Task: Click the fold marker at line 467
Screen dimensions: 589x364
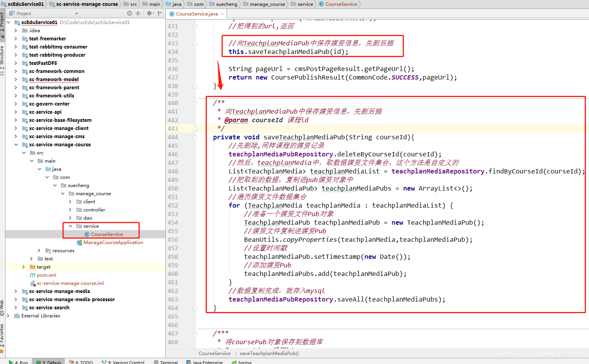Action: pos(195,333)
